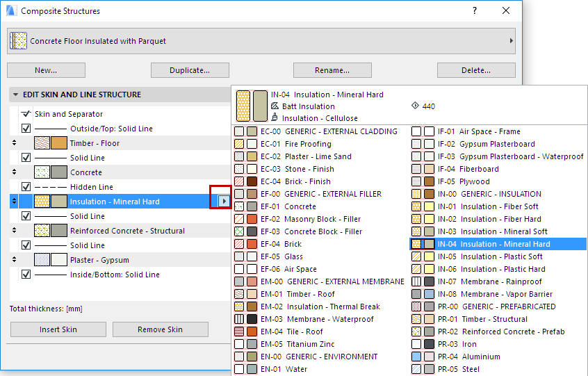Click reorder handle of Insulation - Mineral Hard skin
The width and height of the screenshot is (588, 376).
point(15,202)
